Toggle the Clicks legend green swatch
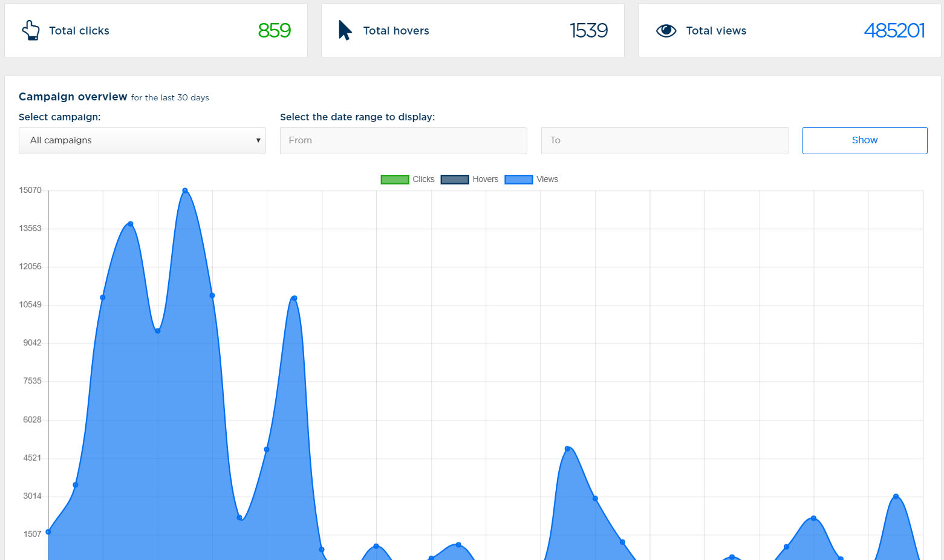This screenshot has width=944, height=560. [395, 180]
